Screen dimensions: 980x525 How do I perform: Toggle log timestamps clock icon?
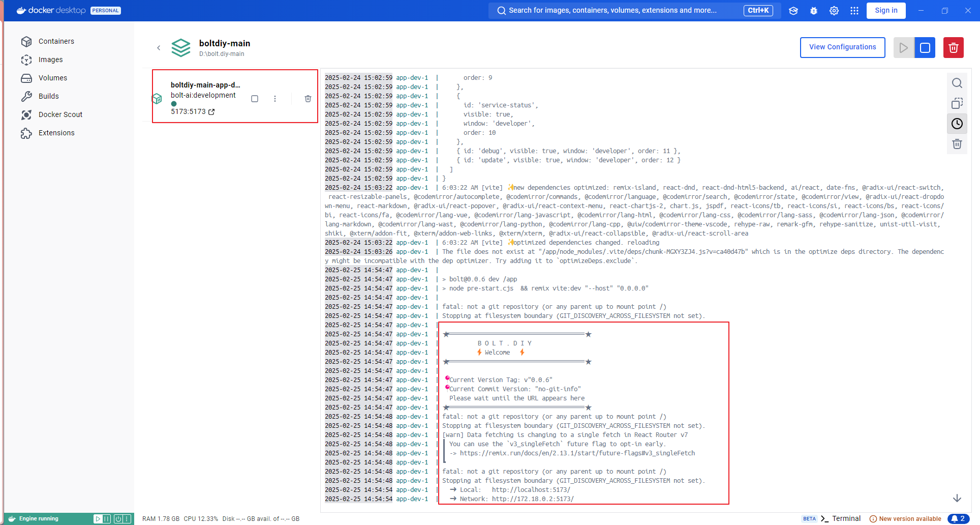(957, 124)
